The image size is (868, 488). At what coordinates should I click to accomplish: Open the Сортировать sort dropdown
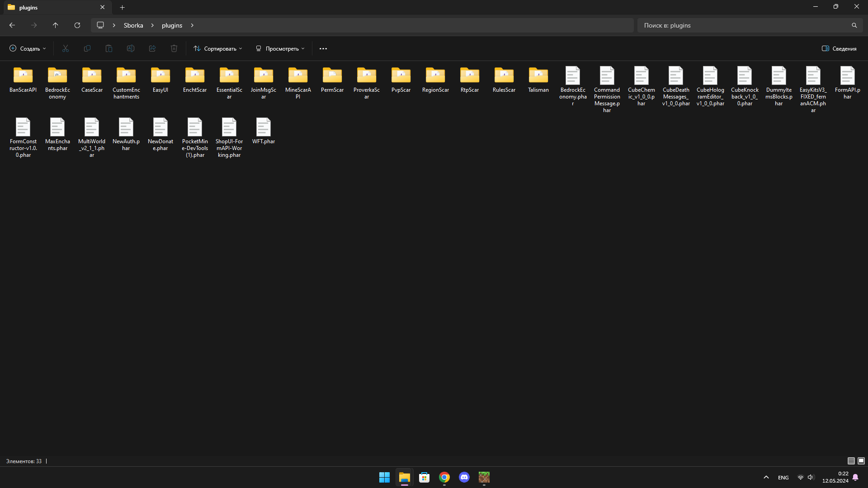218,48
